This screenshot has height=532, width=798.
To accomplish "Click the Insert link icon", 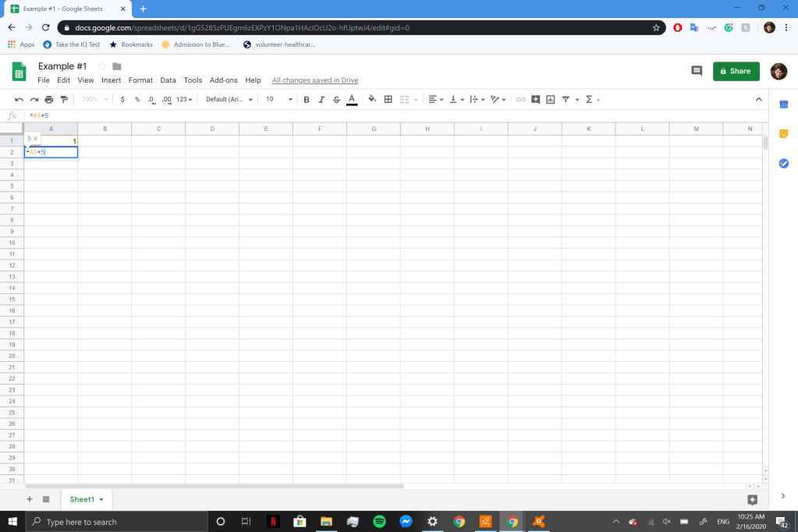I will [520, 99].
